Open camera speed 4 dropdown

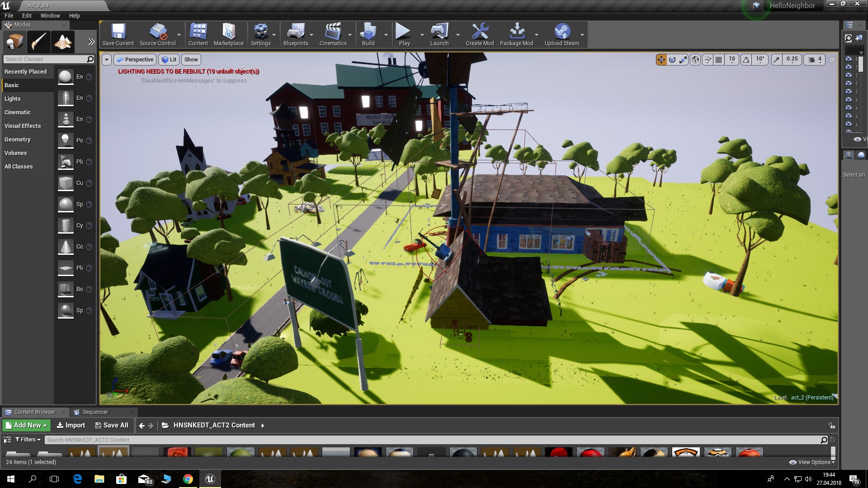[x=815, y=60]
